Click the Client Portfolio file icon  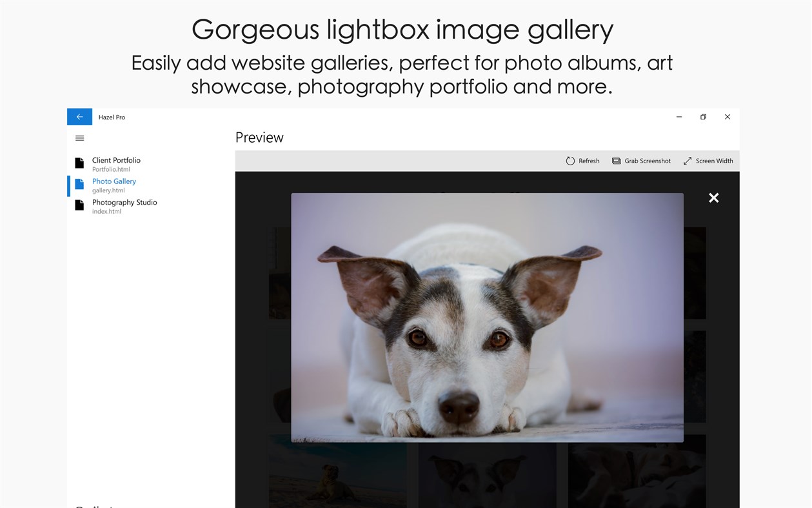coord(79,163)
